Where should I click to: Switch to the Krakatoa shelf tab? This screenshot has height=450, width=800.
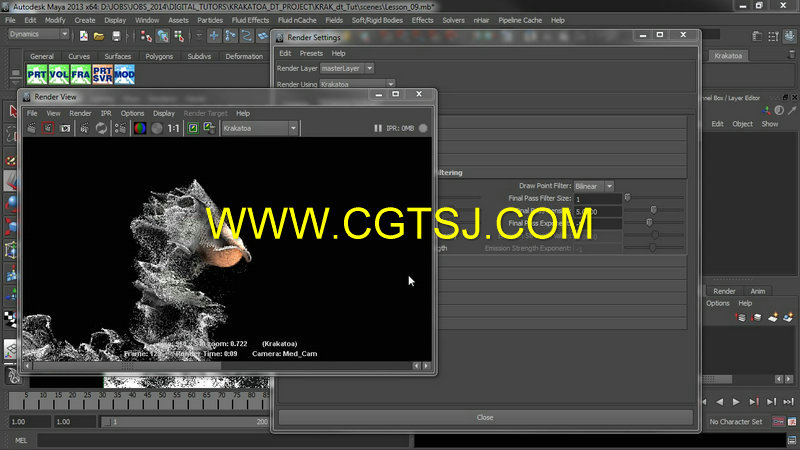coord(728,56)
